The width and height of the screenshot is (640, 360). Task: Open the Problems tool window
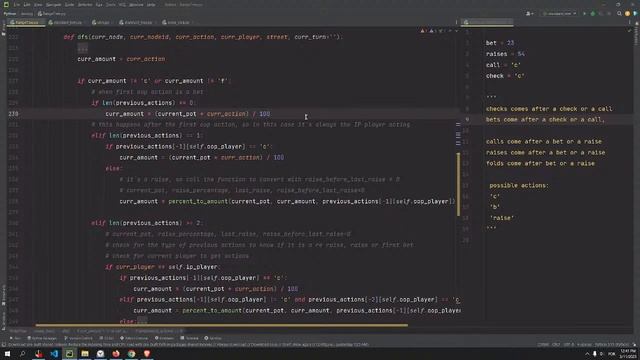coord(164,338)
